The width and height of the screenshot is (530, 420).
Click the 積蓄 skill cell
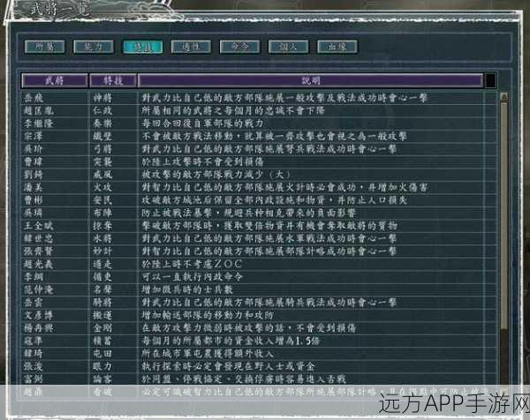point(102,341)
